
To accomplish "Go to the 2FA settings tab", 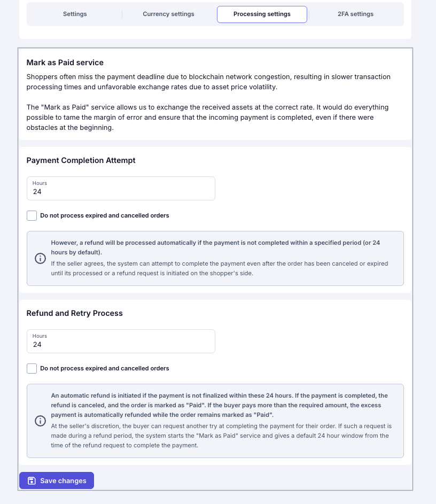I will (355, 14).
